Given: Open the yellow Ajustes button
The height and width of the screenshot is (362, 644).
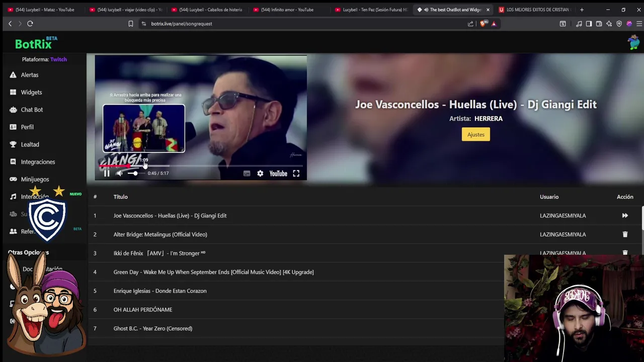Looking at the screenshot, I should (x=475, y=134).
